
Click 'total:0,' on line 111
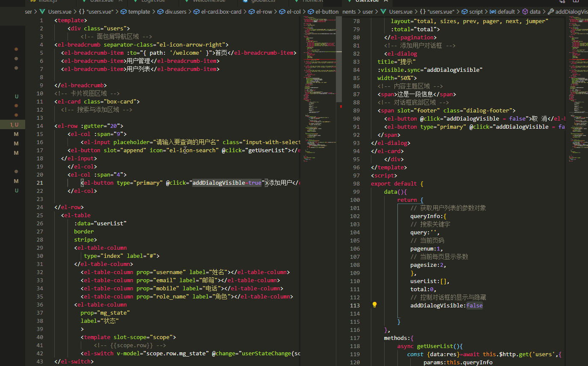tap(423, 289)
